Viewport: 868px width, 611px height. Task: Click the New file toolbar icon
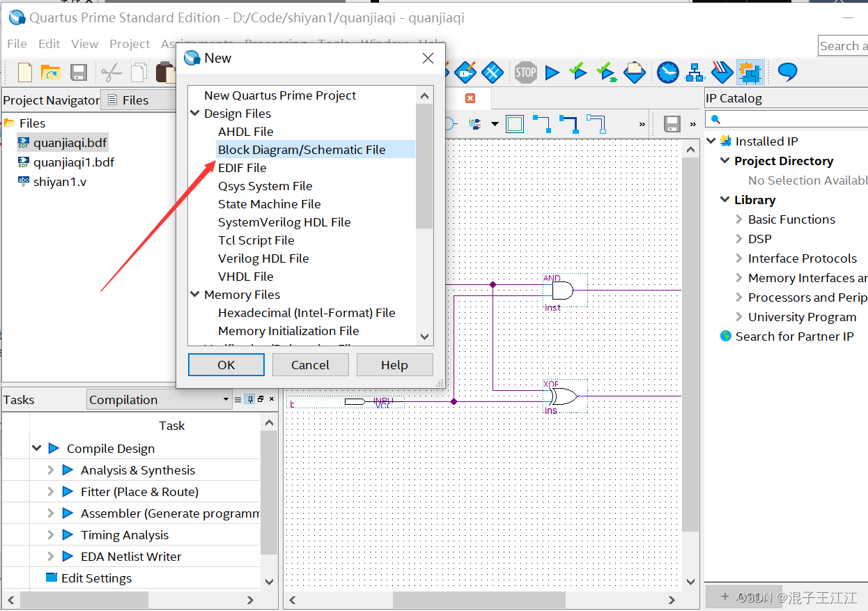click(x=25, y=72)
